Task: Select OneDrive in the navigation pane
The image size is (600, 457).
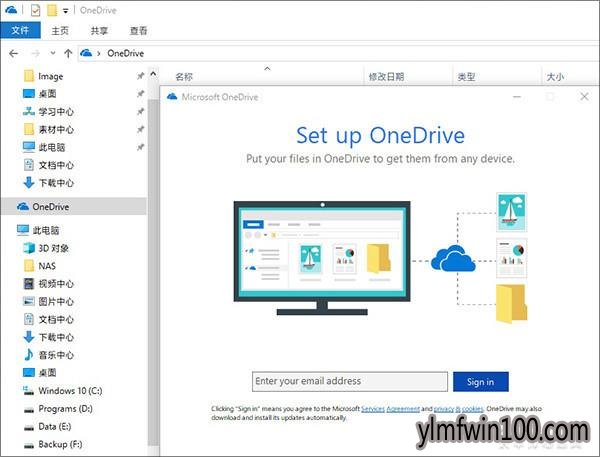Action: 73,207
